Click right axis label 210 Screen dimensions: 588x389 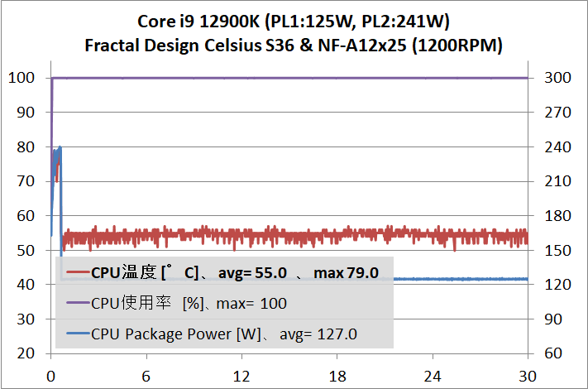pyautogui.click(x=557, y=181)
